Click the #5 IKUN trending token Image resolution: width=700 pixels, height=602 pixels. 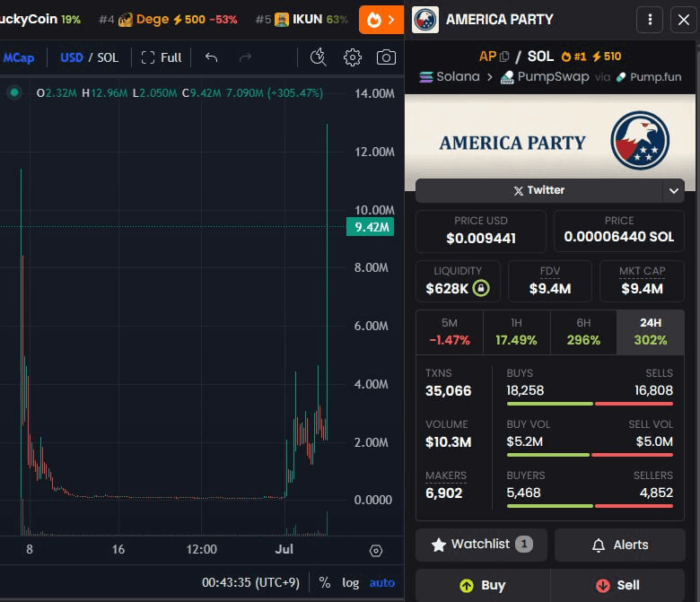(x=302, y=20)
